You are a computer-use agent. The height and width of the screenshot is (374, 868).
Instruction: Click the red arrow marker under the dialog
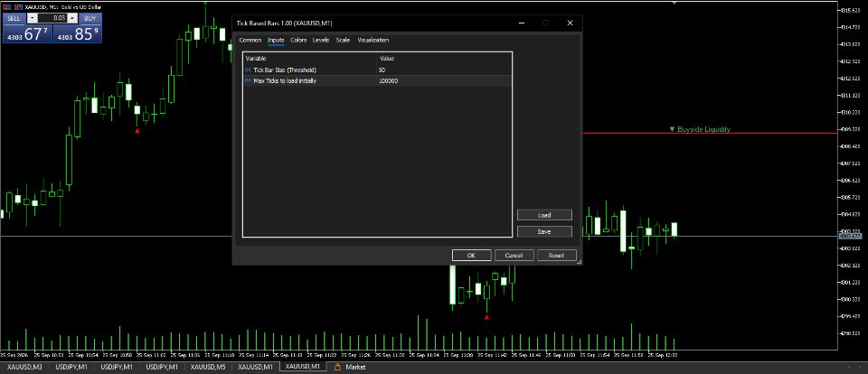point(486,317)
